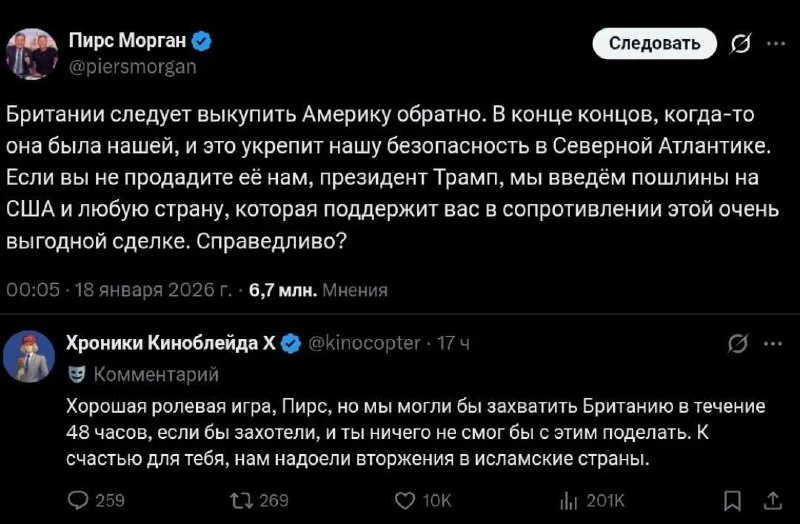The width and height of the screenshot is (800, 524).
Task: Click the verified badge next to Хроники Киноблейда X
Action: [291, 343]
